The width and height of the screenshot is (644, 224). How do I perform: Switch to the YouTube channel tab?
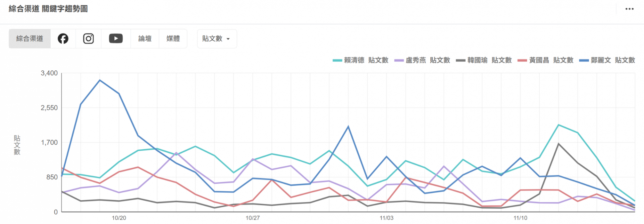(116, 39)
